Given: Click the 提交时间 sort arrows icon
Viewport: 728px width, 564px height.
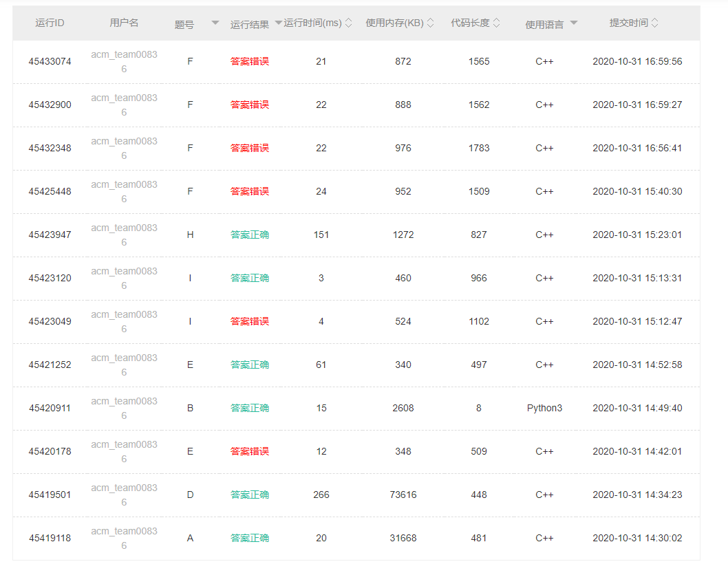Looking at the screenshot, I should (x=654, y=23).
